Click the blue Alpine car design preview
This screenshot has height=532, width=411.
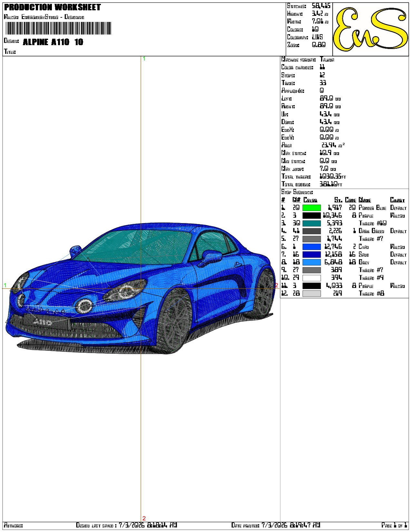[x=141, y=288]
